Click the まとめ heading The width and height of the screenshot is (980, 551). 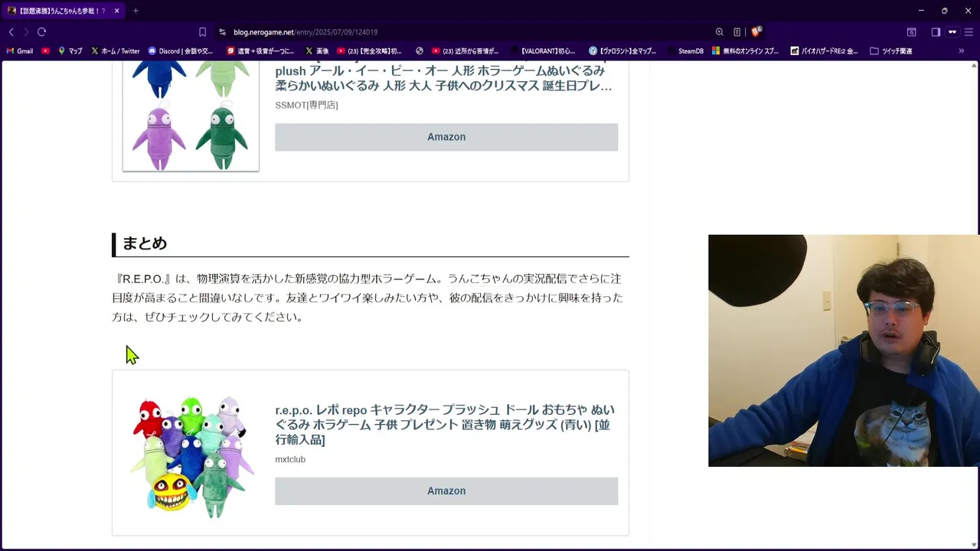tap(145, 243)
